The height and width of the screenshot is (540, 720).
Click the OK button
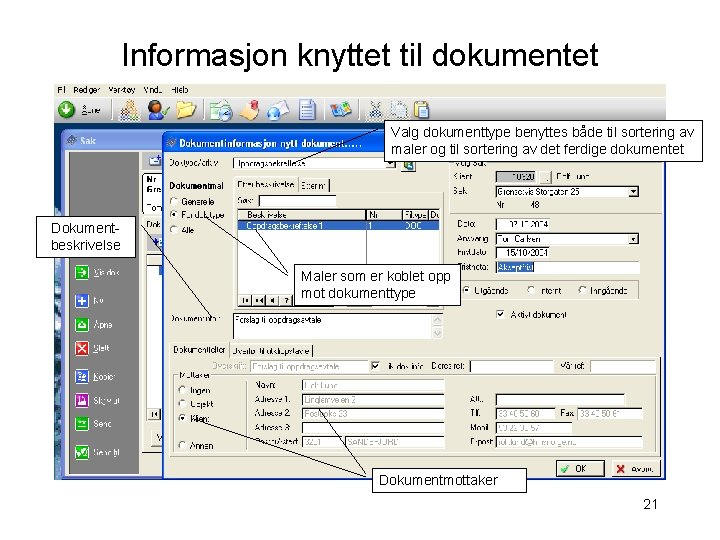(580, 468)
